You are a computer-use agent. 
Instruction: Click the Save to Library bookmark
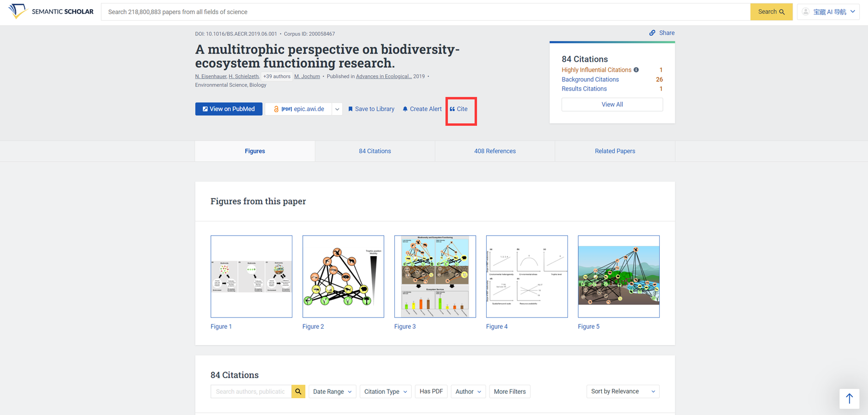pyautogui.click(x=371, y=109)
